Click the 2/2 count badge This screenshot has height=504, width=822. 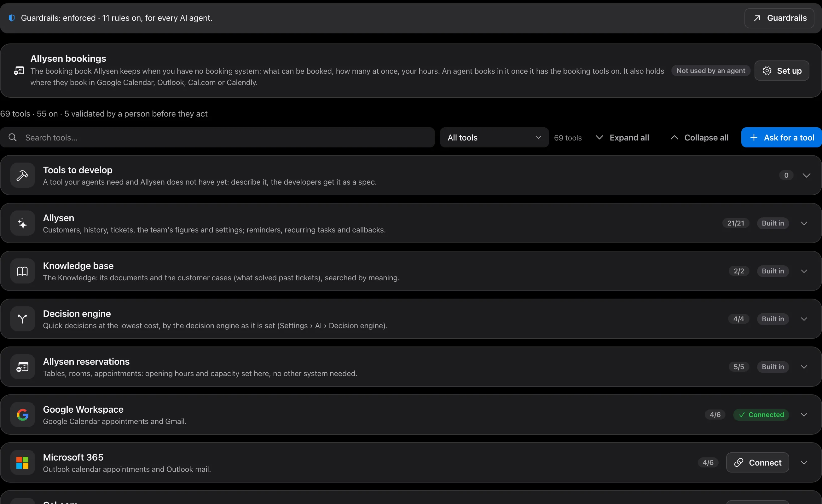(x=738, y=271)
